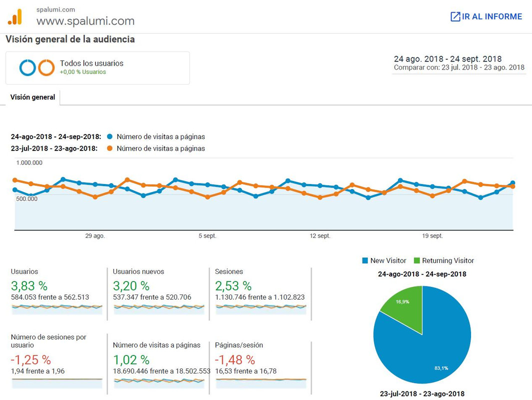The width and height of the screenshot is (532, 400).
Task: Click the Visión general de la audiencia heading
Action: [70, 39]
